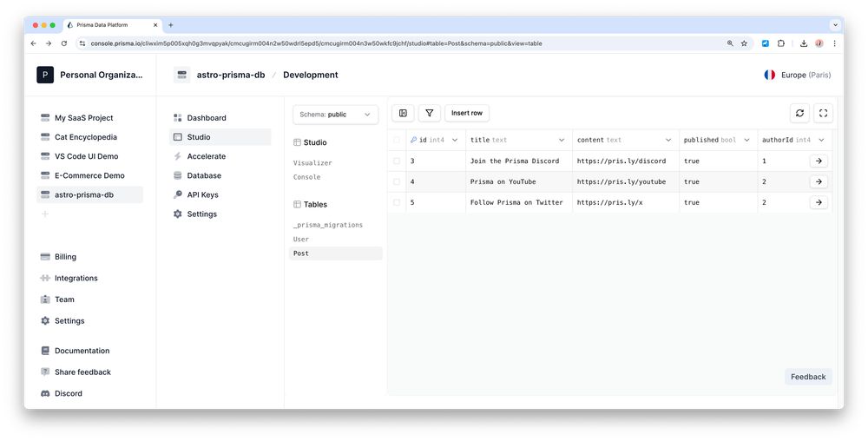
Task: Select the Post table
Action: [335, 253]
